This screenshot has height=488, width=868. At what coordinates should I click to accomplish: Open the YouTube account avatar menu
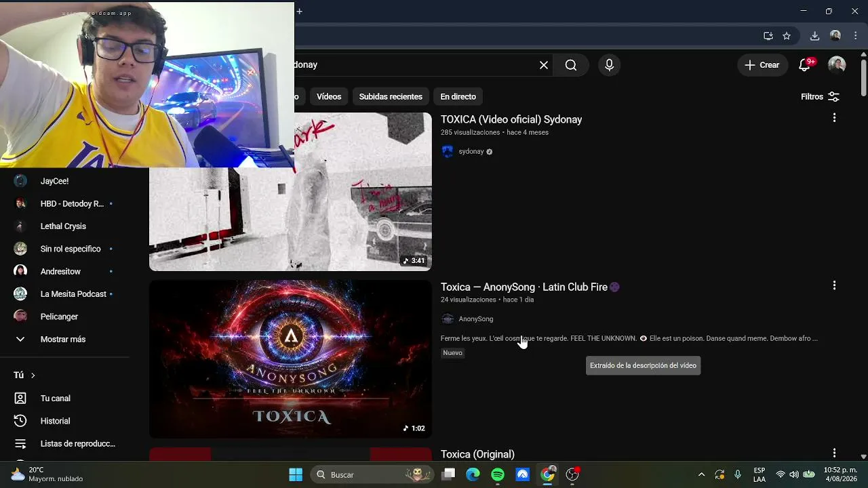pos(837,65)
